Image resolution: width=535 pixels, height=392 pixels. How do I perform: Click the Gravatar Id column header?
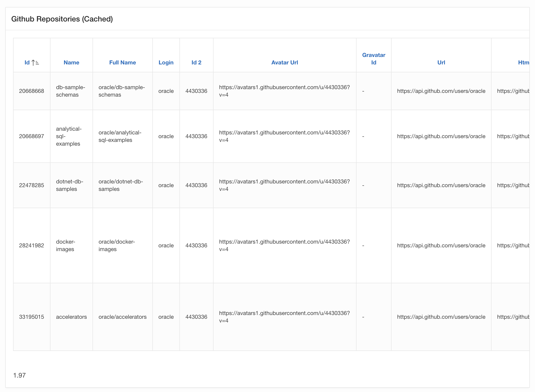pos(374,59)
